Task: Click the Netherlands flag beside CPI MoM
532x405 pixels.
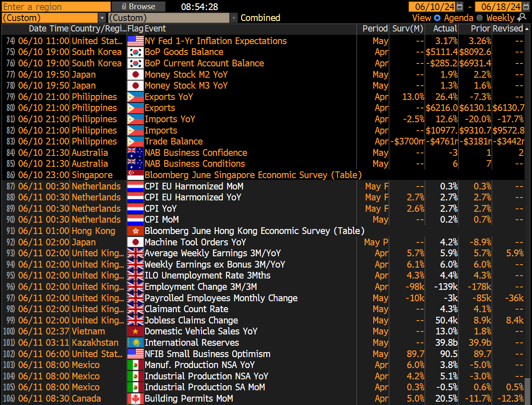Action: pos(135,220)
